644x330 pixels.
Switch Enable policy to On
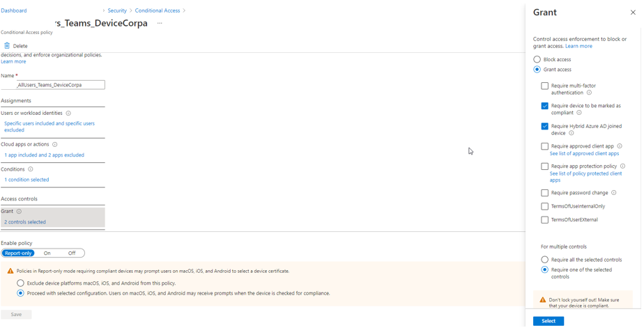point(47,253)
